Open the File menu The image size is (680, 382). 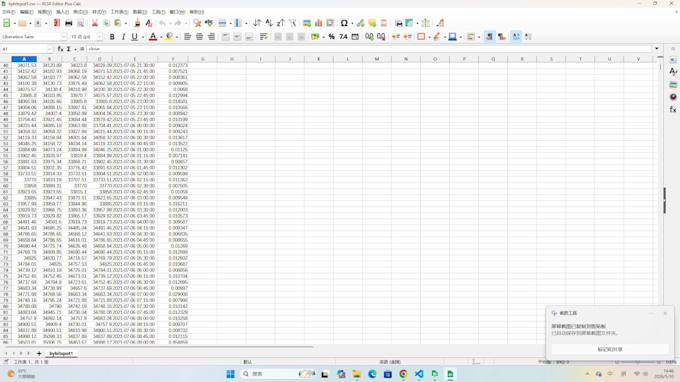point(8,12)
